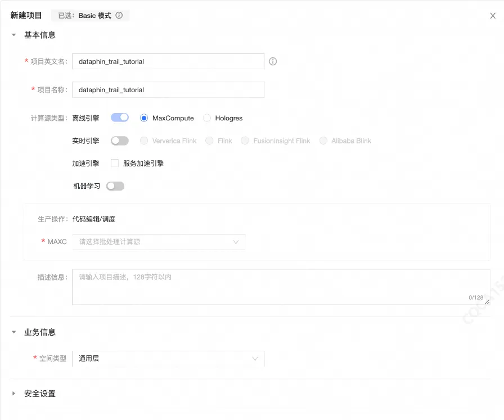Click the 项目名称 input field

tap(168, 89)
